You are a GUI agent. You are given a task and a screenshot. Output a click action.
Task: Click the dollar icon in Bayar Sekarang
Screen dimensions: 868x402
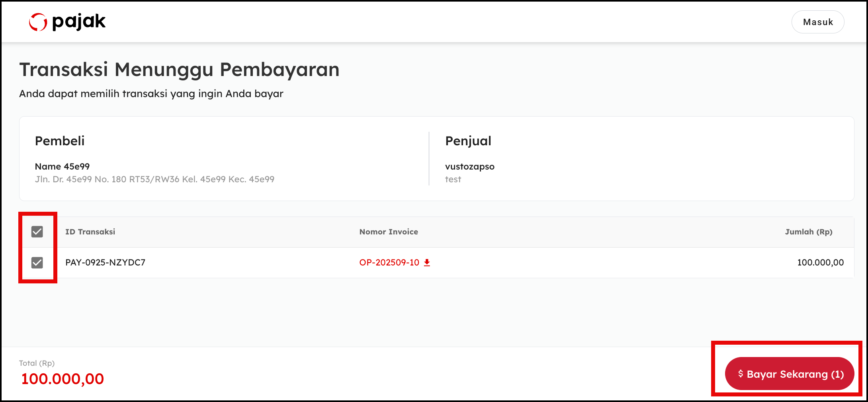pyautogui.click(x=741, y=374)
